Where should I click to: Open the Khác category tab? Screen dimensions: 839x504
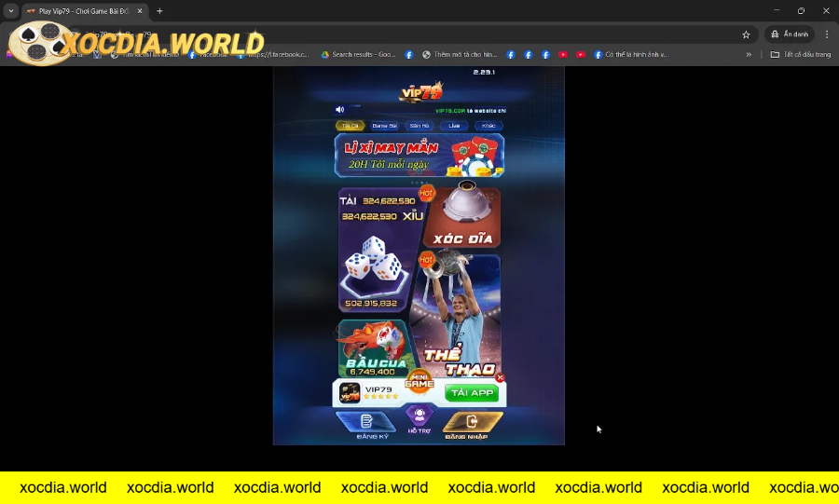(x=488, y=126)
